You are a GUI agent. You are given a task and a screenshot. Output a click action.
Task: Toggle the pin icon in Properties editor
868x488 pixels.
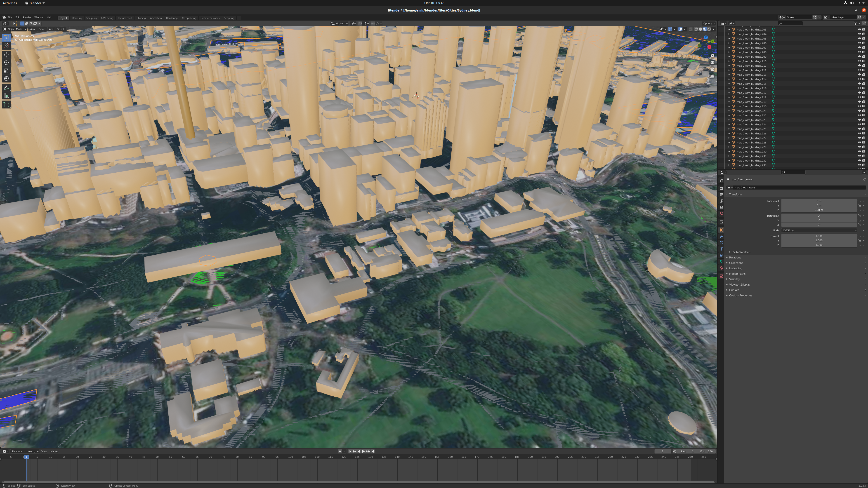pos(864,180)
